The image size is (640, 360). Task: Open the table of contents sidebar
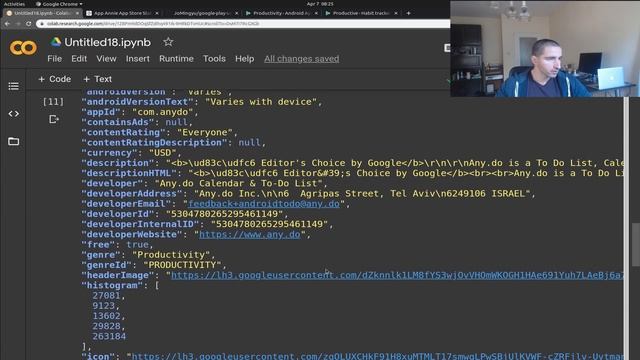pos(13,86)
